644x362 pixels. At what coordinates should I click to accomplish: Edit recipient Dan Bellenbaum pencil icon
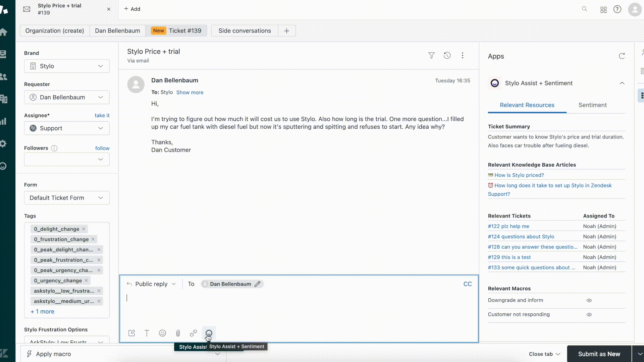tap(257, 284)
